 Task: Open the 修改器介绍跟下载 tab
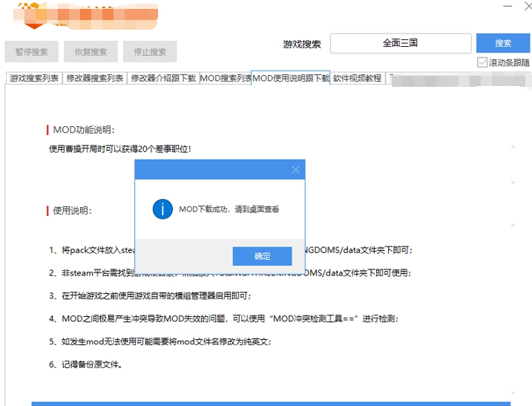tap(163, 78)
